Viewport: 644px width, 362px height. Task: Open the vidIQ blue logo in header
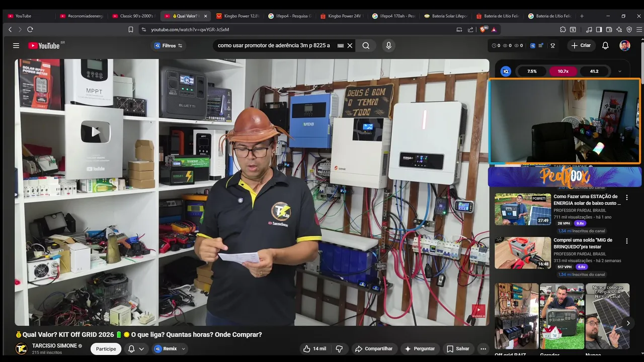[x=532, y=45]
